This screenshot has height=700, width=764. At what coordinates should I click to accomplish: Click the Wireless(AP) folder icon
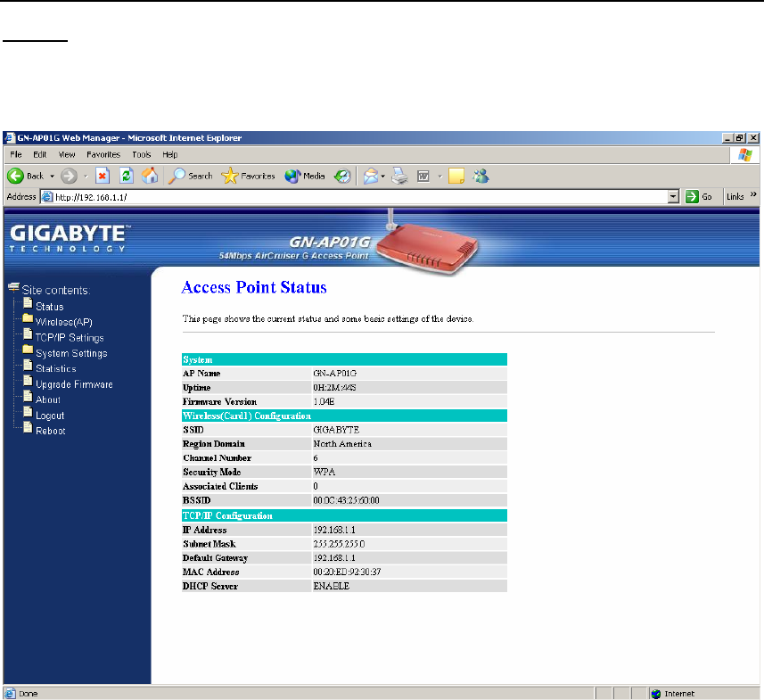pyautogui.click(x=28, y=319)
